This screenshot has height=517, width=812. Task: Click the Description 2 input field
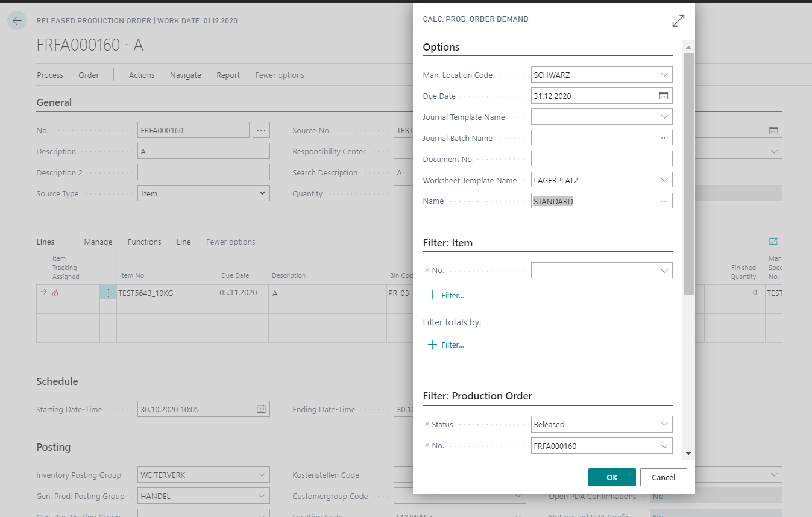203,172
